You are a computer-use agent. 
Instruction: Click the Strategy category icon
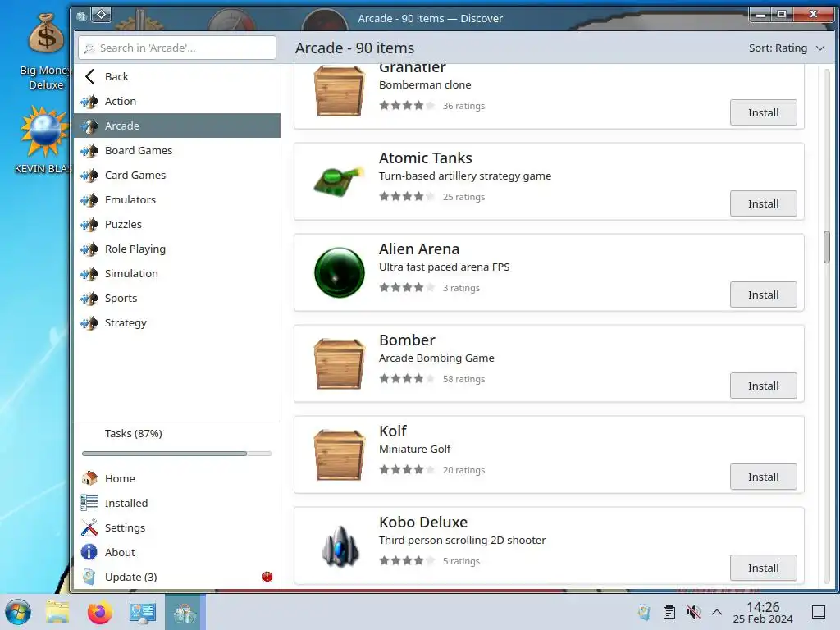point(89,323)
